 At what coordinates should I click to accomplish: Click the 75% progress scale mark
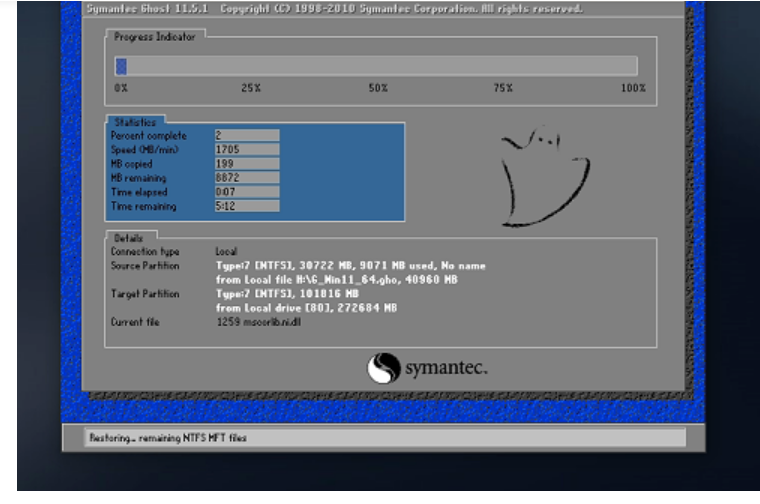(x=503, y=88)
